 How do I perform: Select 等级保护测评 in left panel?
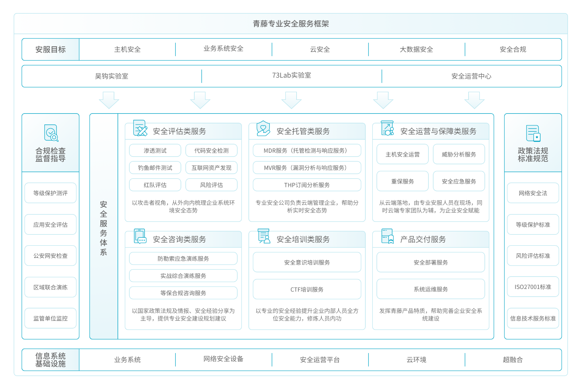[51, 193]
